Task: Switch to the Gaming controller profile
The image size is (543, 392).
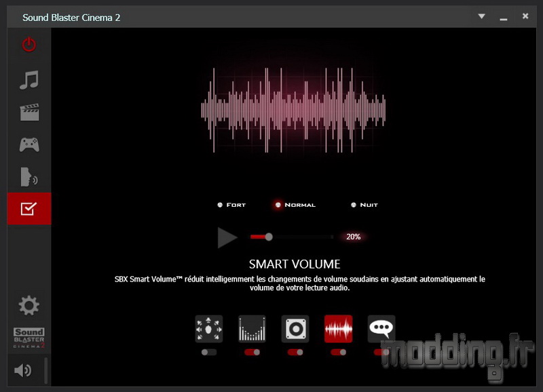Action: coord(29,144)
